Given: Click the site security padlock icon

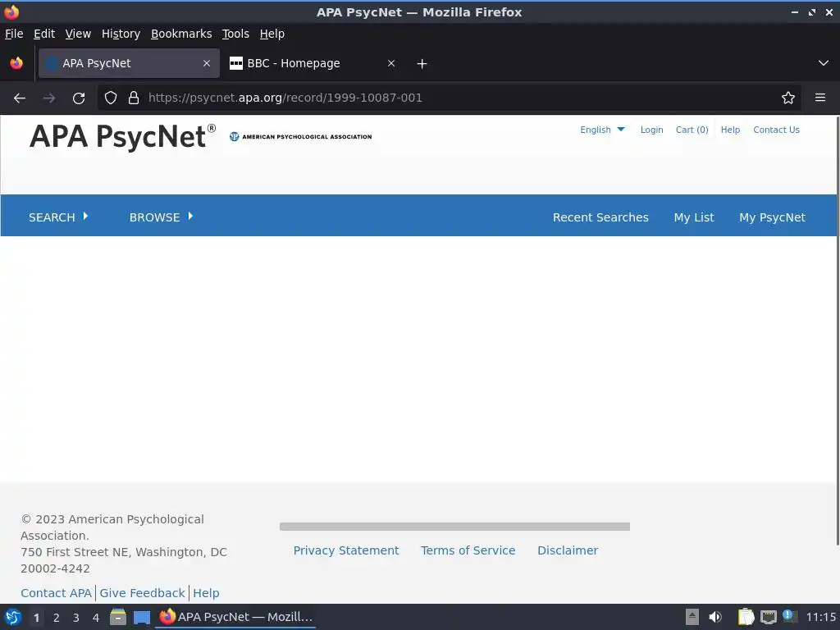Looking at the screenshot, I should [134, 98].
